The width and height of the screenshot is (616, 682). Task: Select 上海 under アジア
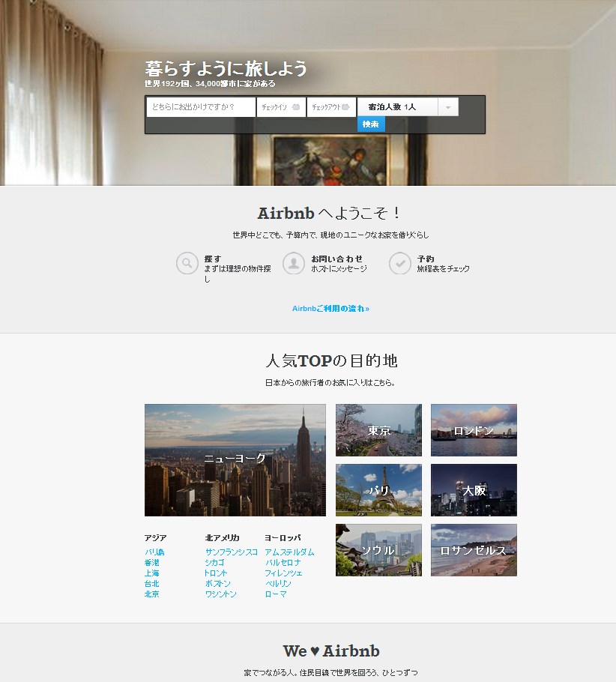coord(152,573)
